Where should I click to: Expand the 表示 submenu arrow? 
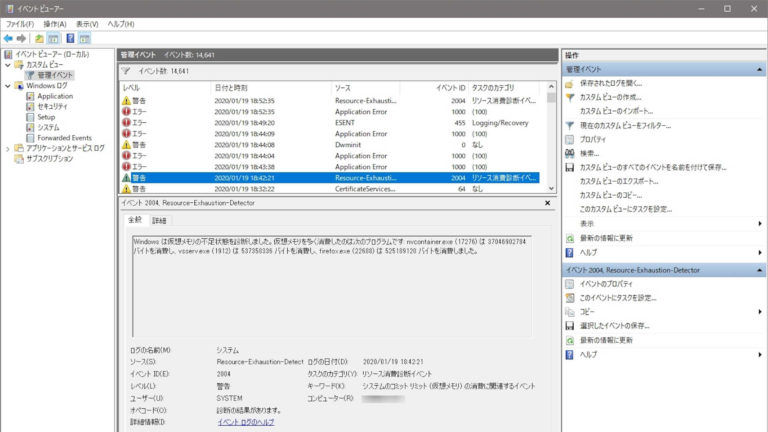760,224
